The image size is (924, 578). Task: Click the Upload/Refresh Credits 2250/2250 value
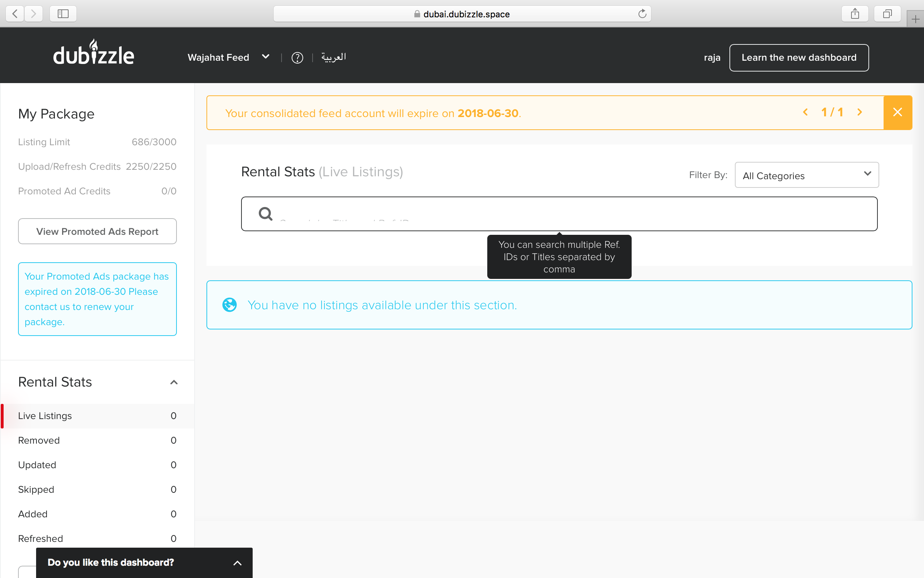coord(151,166)
